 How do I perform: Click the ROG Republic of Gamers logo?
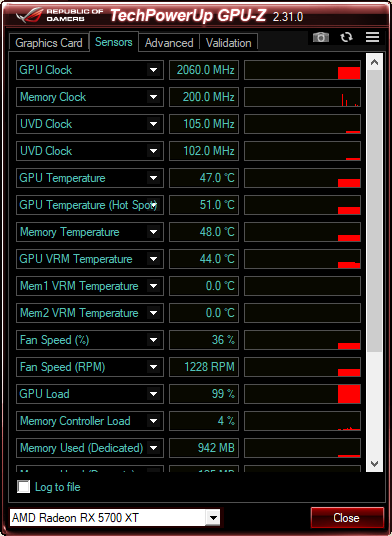point(59,15)
